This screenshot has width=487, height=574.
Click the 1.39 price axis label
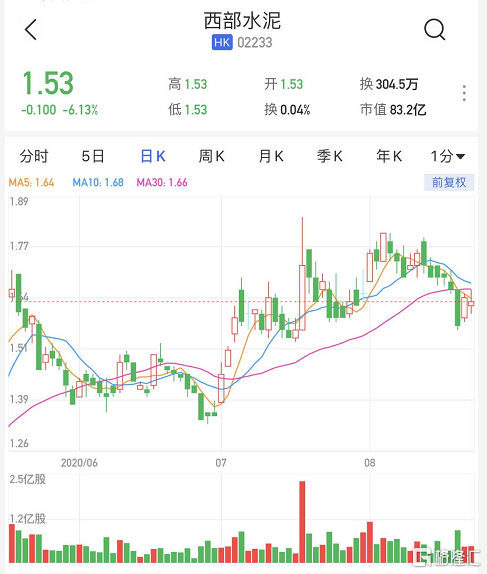click(19, 399)
